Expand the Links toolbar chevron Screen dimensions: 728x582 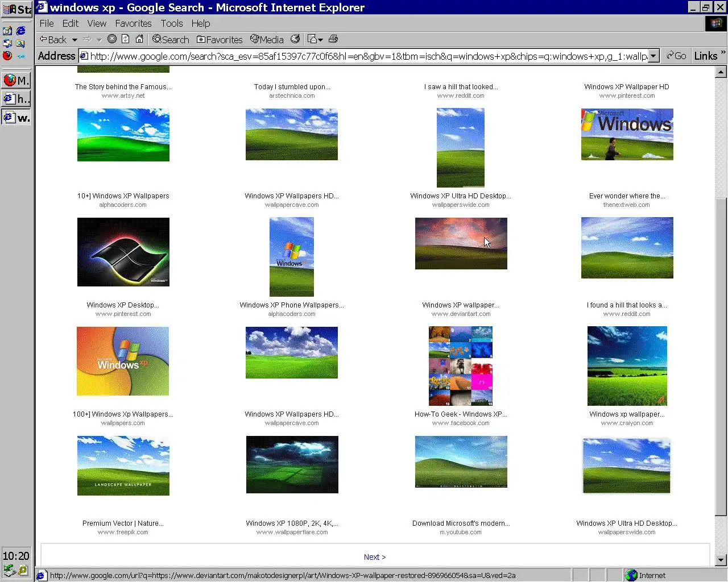pyautogui.click(x=723, y=53)
